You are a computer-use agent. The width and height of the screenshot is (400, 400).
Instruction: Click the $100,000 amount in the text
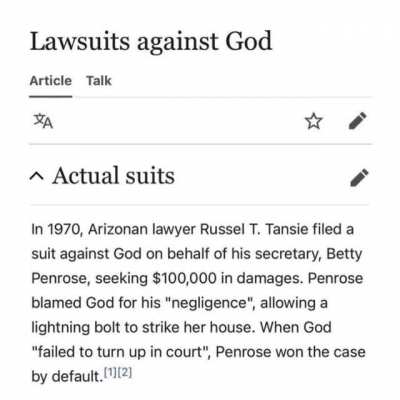pos(184,279)
